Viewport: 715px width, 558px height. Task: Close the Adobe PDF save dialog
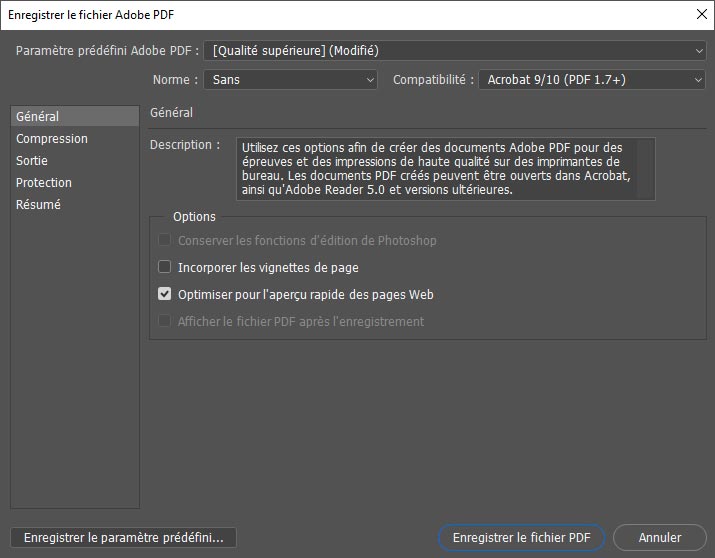(699, 14)
